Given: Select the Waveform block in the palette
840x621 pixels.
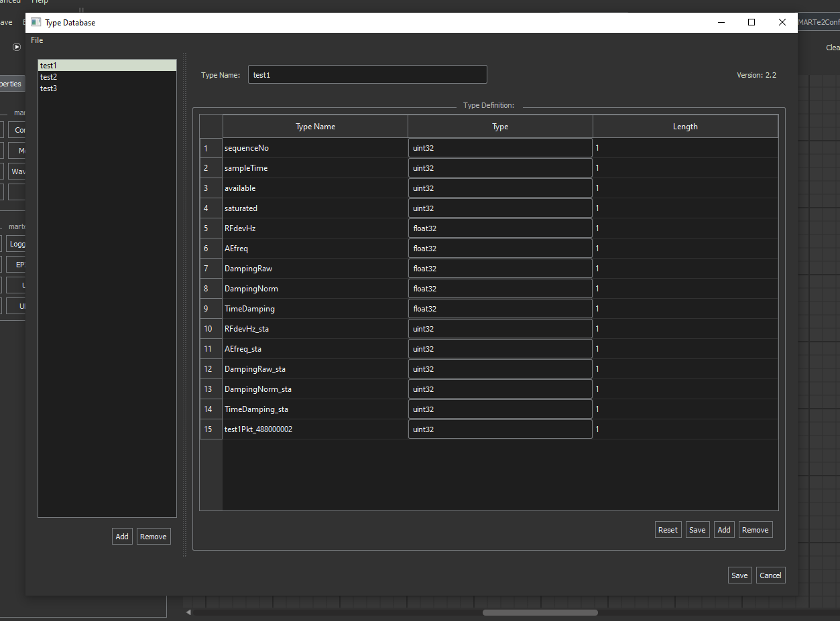Looking at the screenshot, I should [x=18, y=171].
